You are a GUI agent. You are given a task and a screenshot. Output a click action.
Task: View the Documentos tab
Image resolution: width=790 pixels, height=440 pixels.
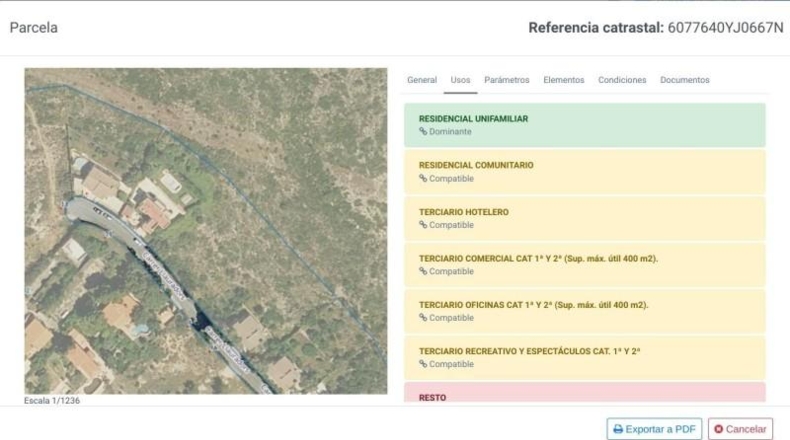coord(684,80)
